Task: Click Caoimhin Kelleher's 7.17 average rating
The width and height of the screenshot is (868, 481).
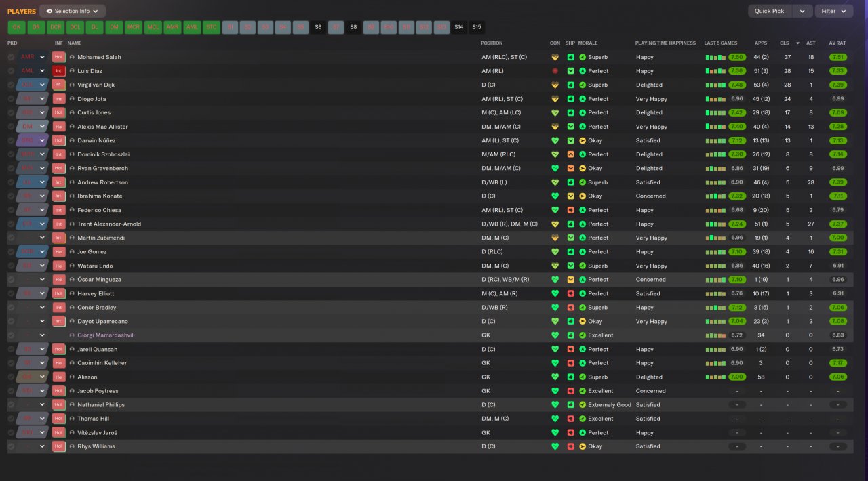Action: 838,363
